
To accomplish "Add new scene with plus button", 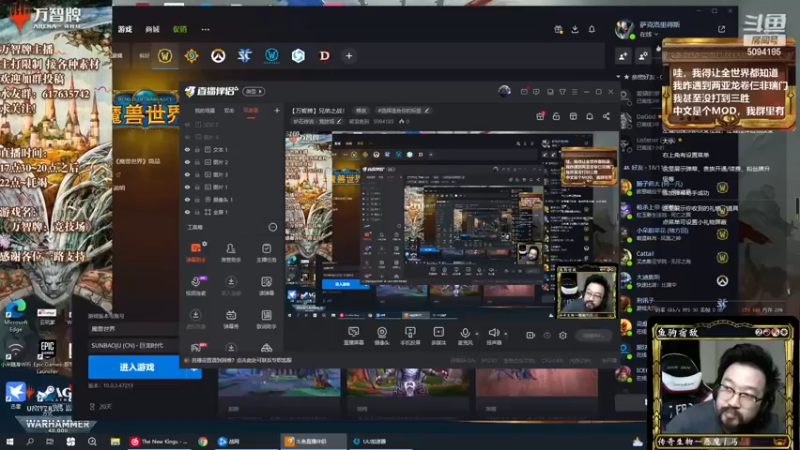I will (277, 110).
